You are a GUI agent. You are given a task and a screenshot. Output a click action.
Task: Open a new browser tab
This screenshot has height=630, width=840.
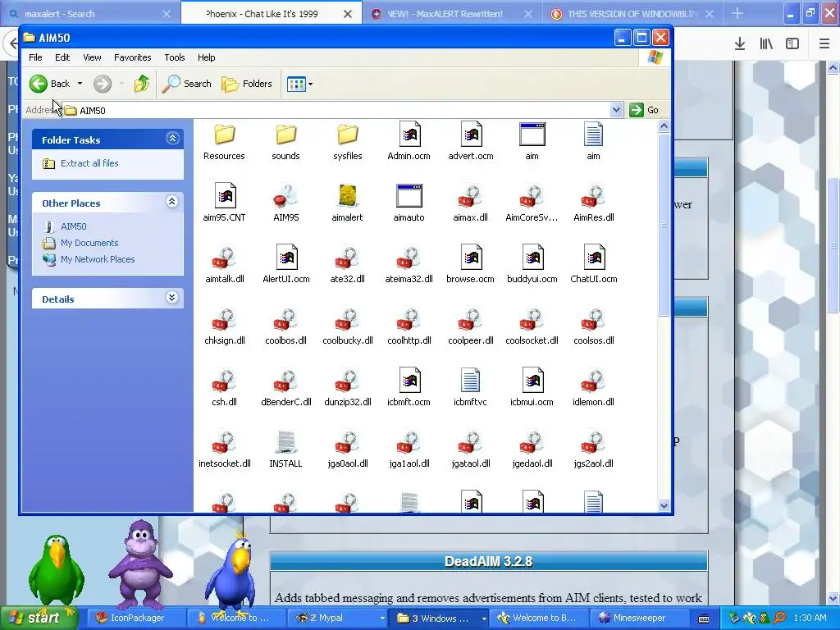pyautogui.click(x=737, y=13)
